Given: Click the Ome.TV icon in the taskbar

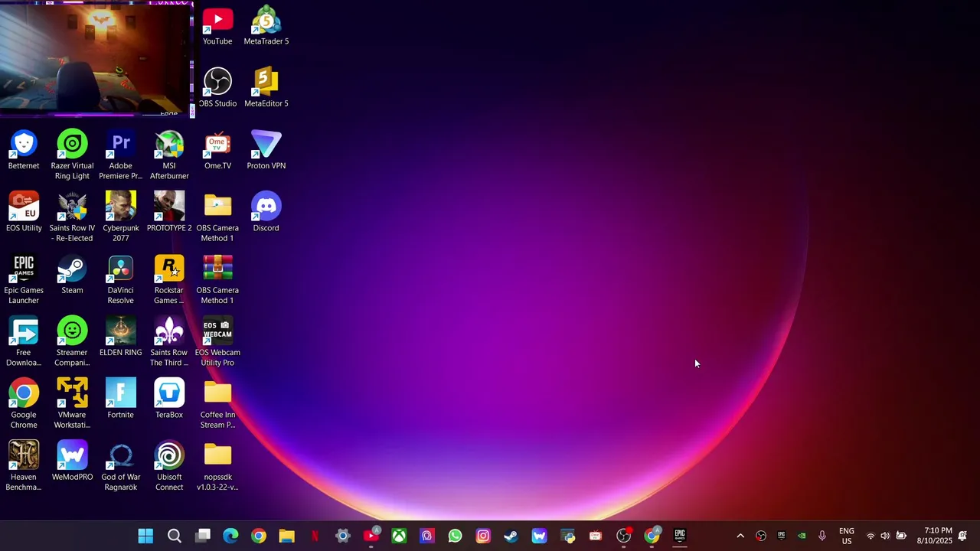Looking at the screenshot, I should (596, 536).
